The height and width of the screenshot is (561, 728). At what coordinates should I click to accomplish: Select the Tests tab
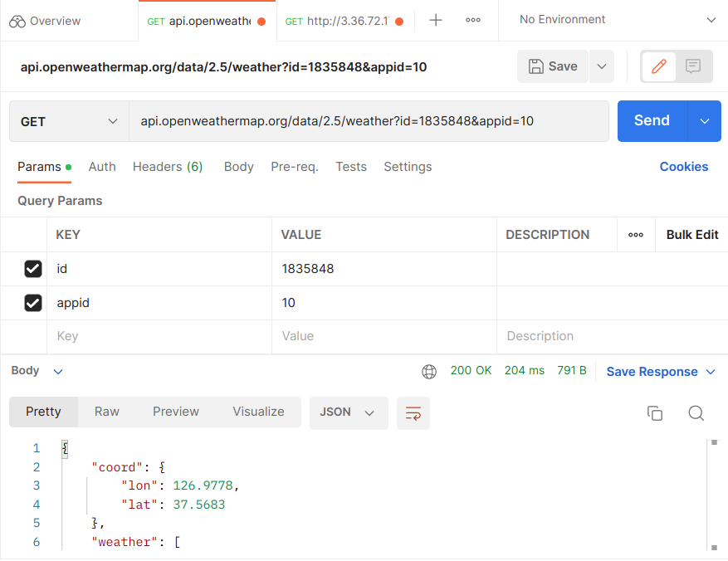point(351,167)
